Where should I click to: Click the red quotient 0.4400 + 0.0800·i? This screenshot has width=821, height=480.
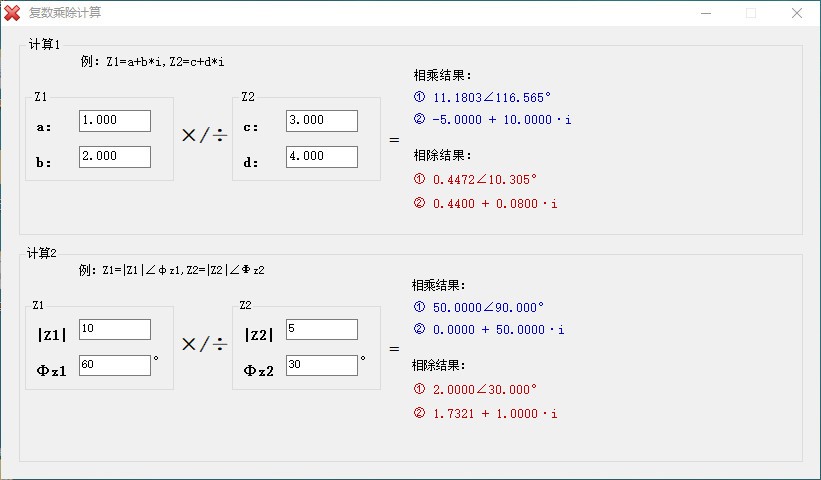pyautogui.click(x=494, y=203)
